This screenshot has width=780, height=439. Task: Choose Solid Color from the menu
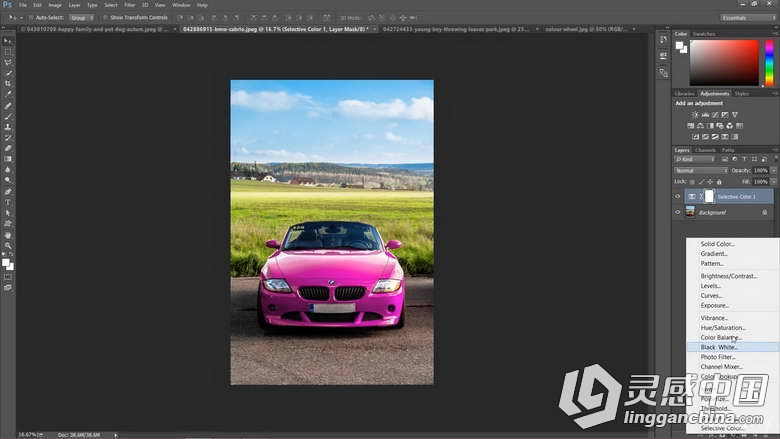pos(717,244)
